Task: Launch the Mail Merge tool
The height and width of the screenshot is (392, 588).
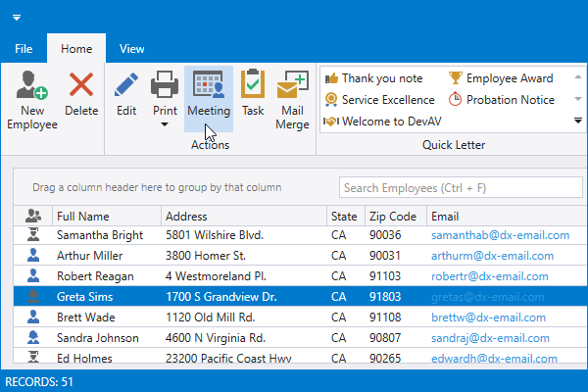Action: coord(291,85)
